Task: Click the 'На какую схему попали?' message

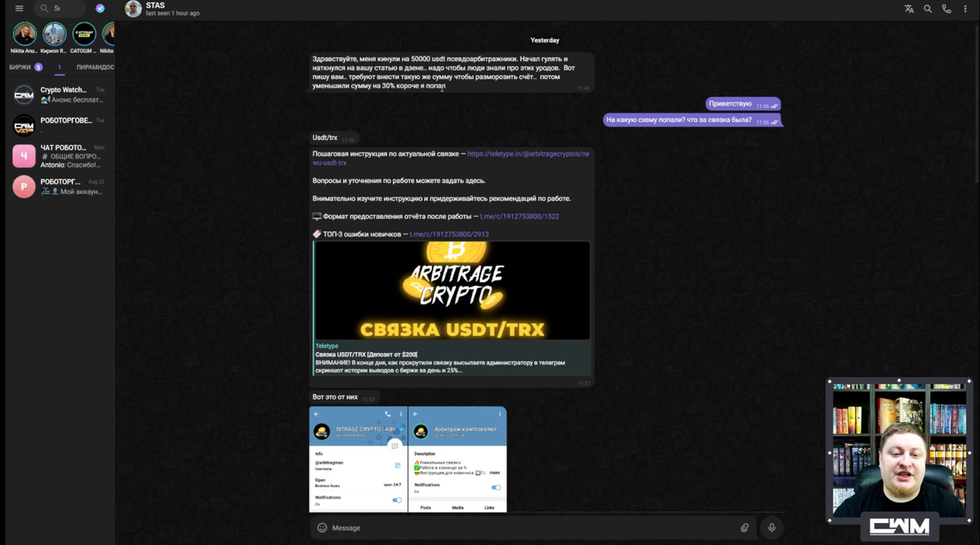Action: click(693, 120)
